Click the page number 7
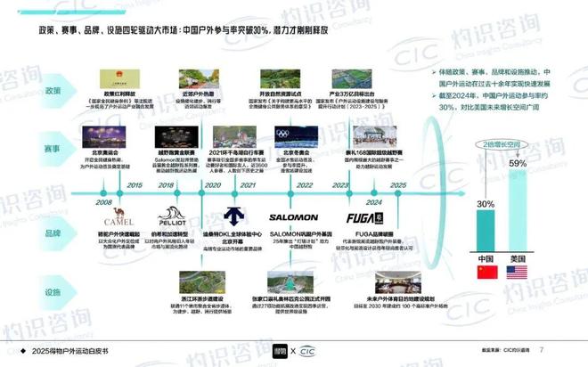The height and width of the screenshot is (367, 588). pos(541,350)
